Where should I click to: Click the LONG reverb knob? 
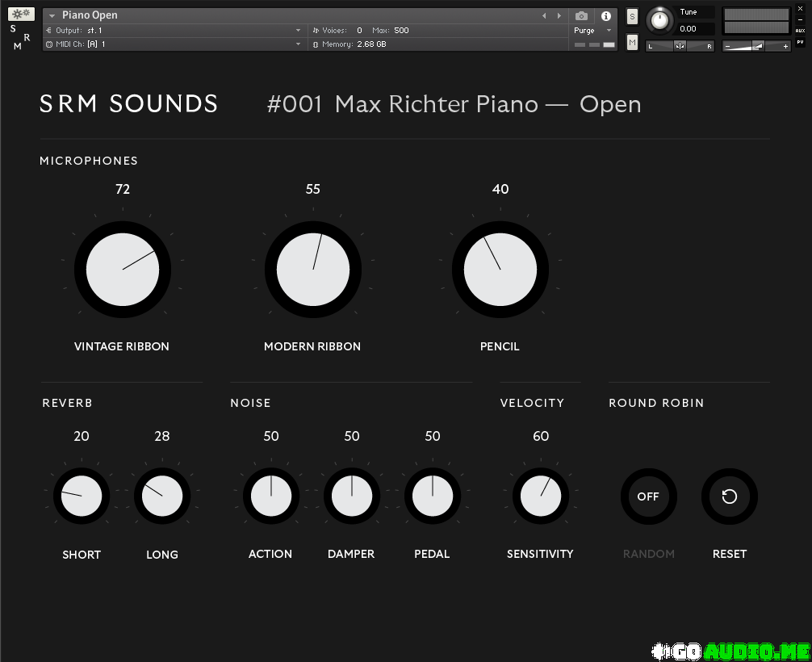click(x=162, y=497)
